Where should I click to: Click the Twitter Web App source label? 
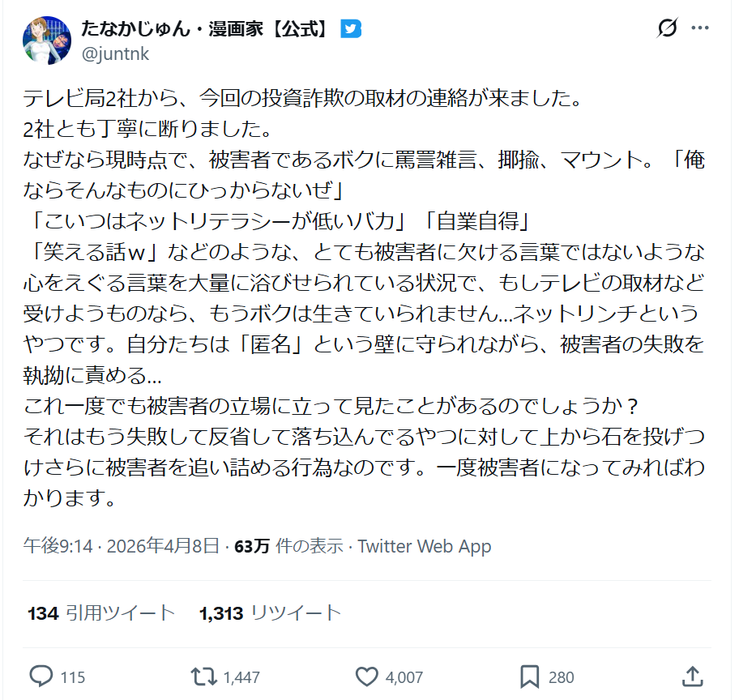[x=424, y=546]
